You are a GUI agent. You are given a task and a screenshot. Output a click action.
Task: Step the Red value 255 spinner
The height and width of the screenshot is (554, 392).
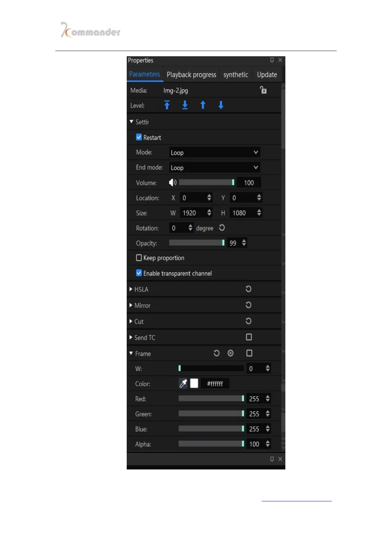268,398
